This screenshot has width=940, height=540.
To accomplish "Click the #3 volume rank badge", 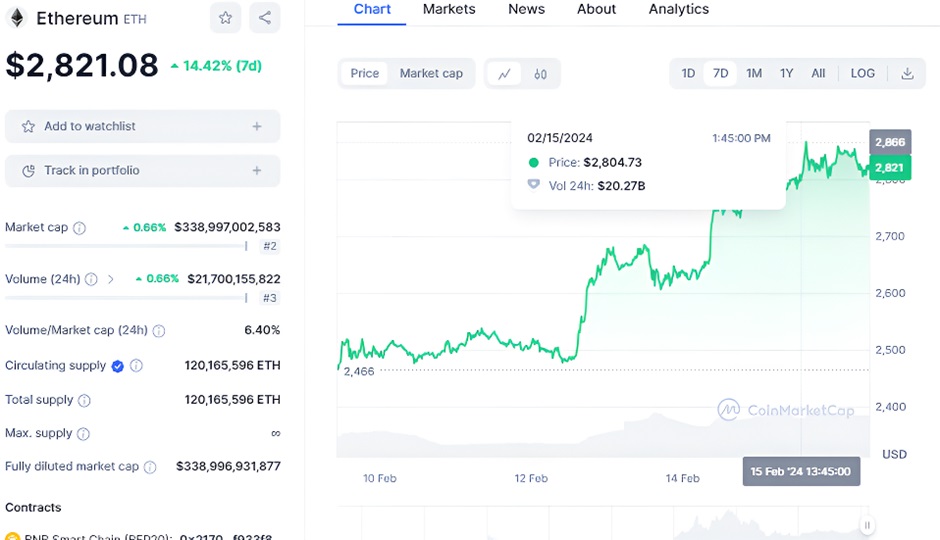I will [x=270, y=298].
